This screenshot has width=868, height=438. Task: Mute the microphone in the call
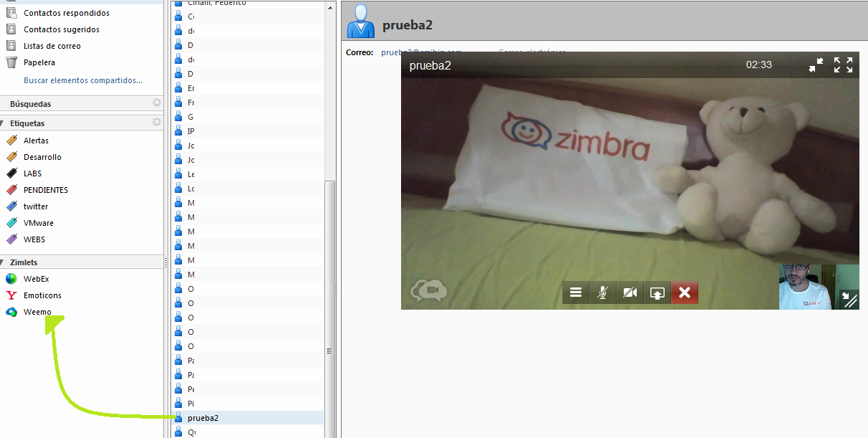[603, 292]
